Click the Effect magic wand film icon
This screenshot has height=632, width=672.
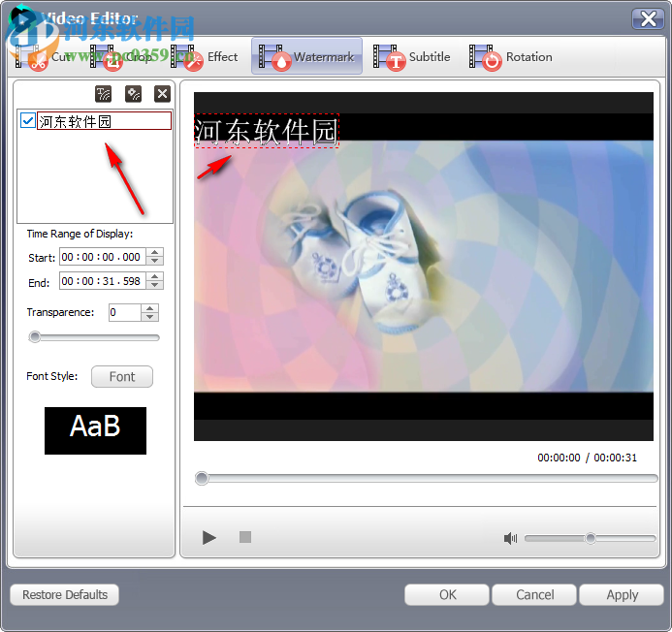click(x=187, y=57)
